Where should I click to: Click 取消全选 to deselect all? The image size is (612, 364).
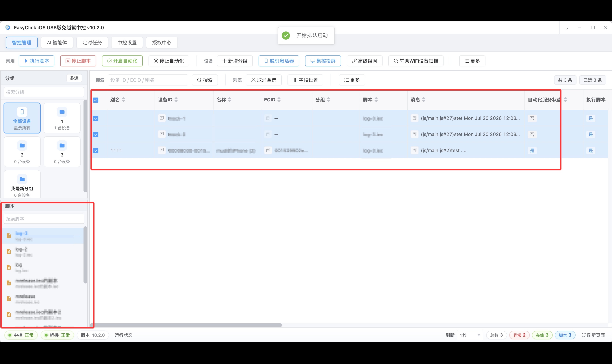[264, 80]
